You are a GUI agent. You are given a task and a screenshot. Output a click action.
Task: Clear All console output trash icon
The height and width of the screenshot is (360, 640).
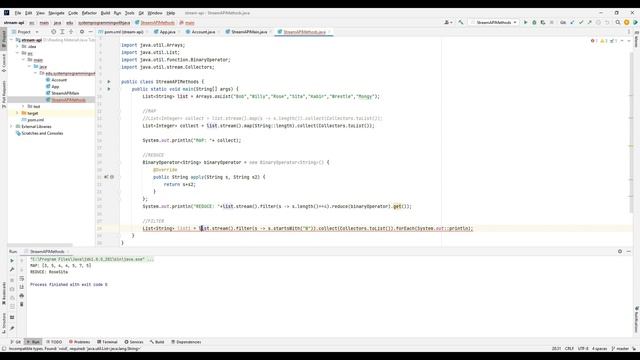pos(22,304)
